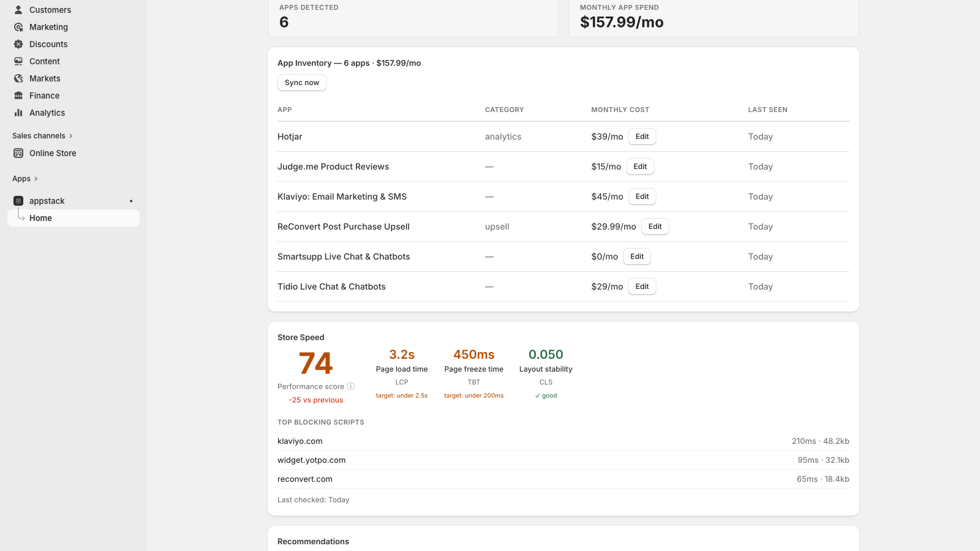Edit the Hotjar monthly cost

pos(642,137)
